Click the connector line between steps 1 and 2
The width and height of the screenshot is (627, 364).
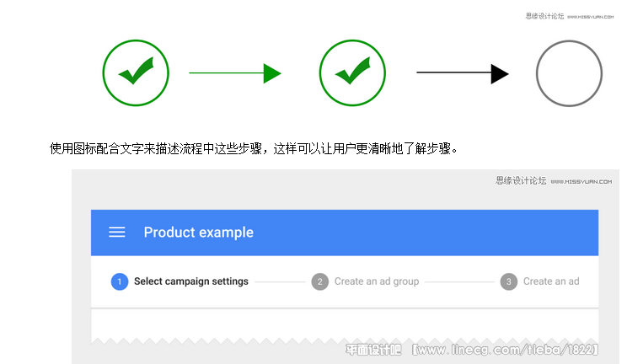(280, 282)
